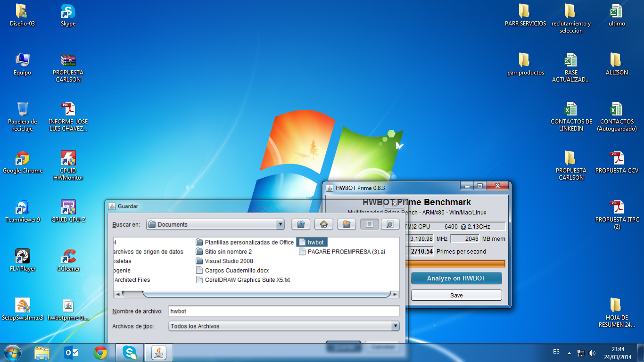The image size is (644, 362).
Task: Open the Papelera de reciclaje icon
Action: [22, 116]
